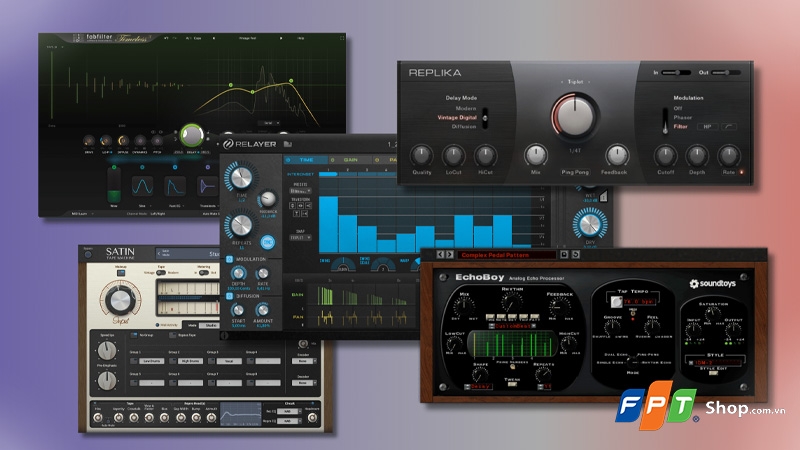Click the EchoBoy Mix knob
Viewport: 800px width, 450px height.
pos(464,306)
